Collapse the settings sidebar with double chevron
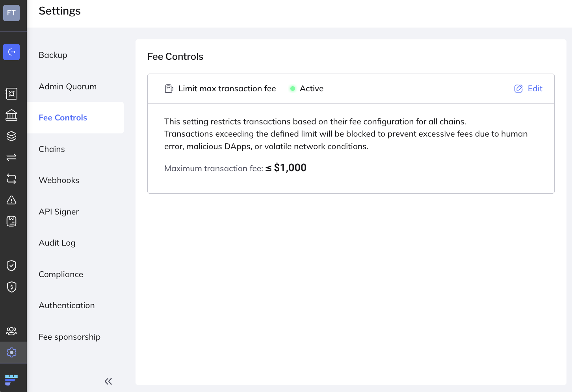The height and width of the screenshot is (392, 572). coord(108,381)
